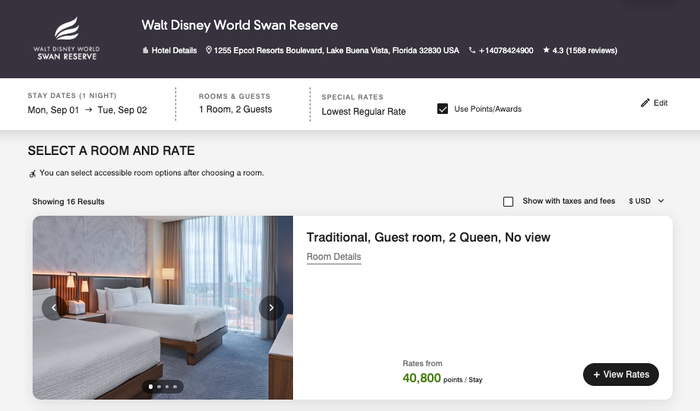Image resolution: width=700 pixels, height=411 pixels.
Task: Click the star rating icon
Action: pos(546,50)
